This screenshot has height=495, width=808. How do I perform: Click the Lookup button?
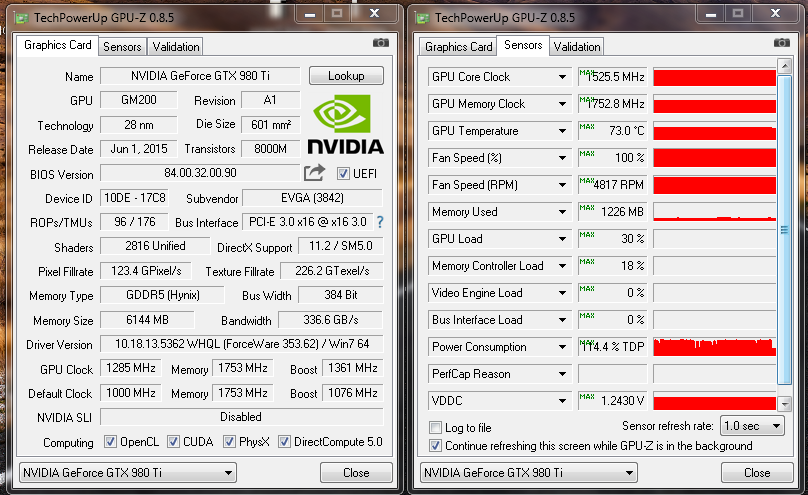tap(346, 76)
